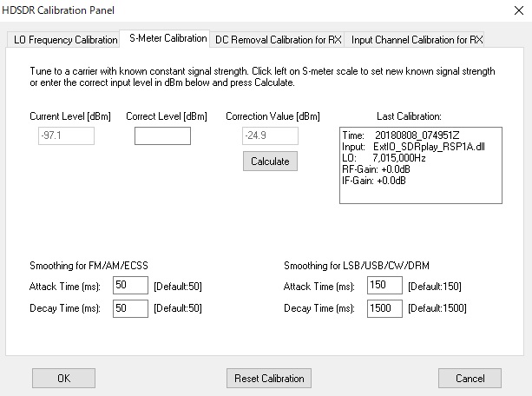The height and width of the screenshot is (396, 532).
Task: Switch to LO Frequency Calibration tab
Action: point(65,40)
